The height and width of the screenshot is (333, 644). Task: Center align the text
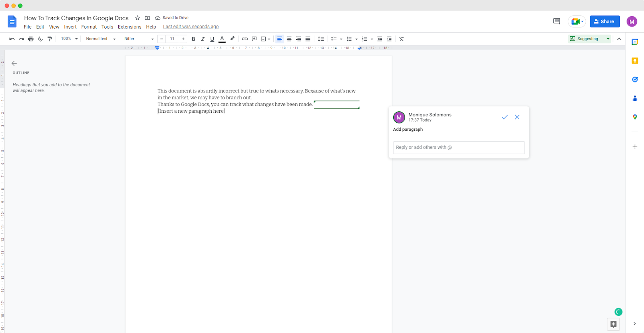tap(289, 39)
